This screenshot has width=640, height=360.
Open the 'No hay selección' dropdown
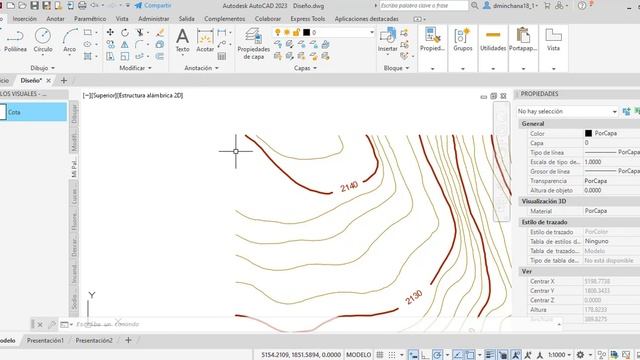(567, 111)
